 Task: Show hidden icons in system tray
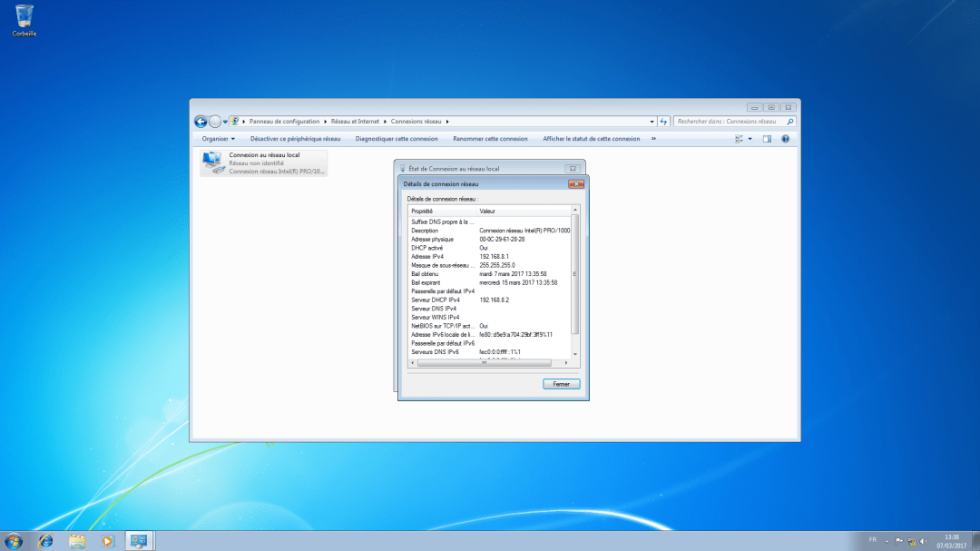click(x=887, y=541)
